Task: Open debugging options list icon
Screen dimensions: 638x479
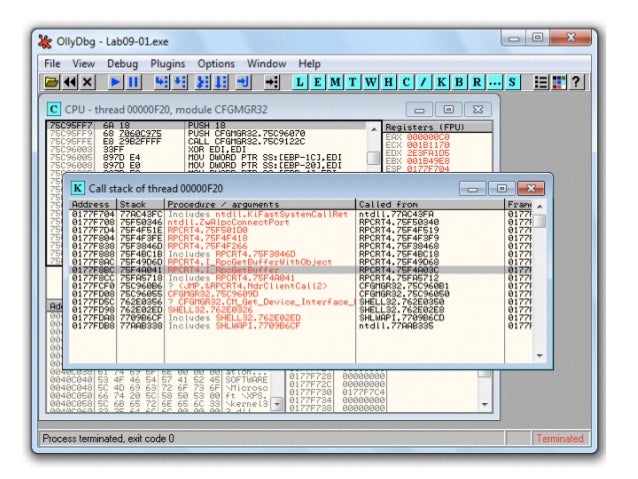Action: (x=541, y=82)
